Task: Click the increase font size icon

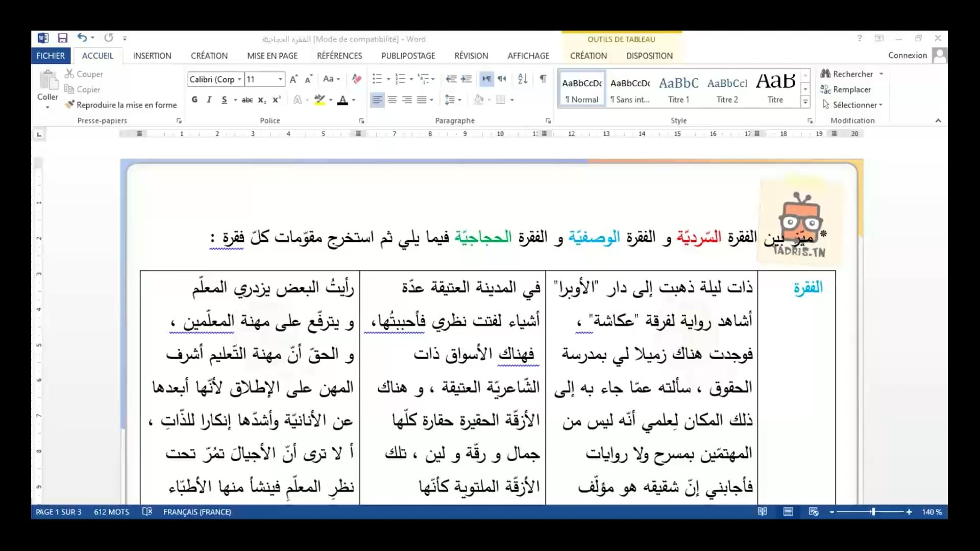Action: tap(293, 79)
